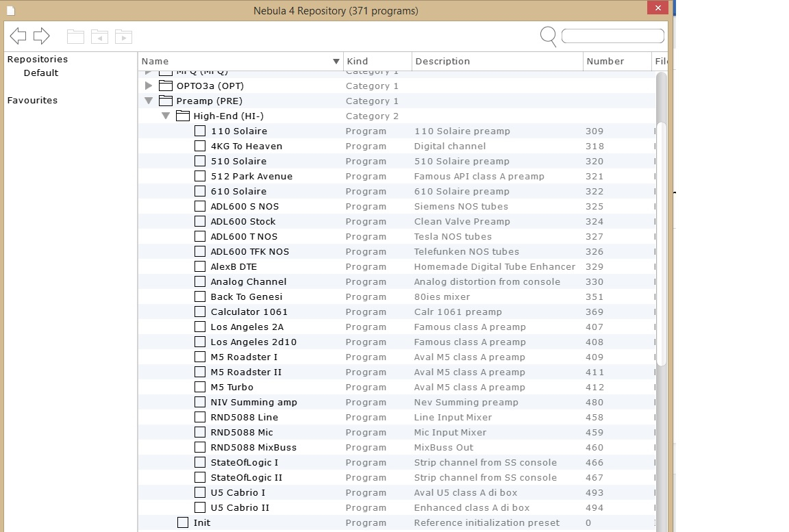The height and width of the screenshot is (532, 789).
Task: Tick the AlexB DTE program checkbox
Action: (200, 266)
